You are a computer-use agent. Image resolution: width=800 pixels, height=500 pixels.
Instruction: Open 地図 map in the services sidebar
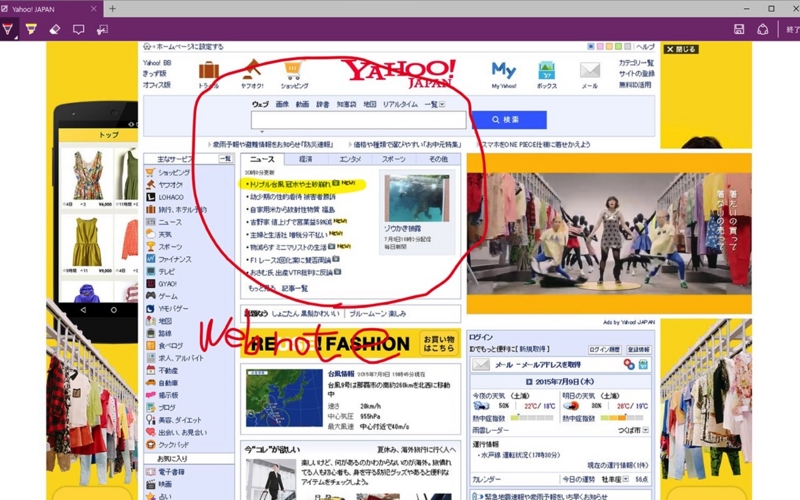pos(165,321)
